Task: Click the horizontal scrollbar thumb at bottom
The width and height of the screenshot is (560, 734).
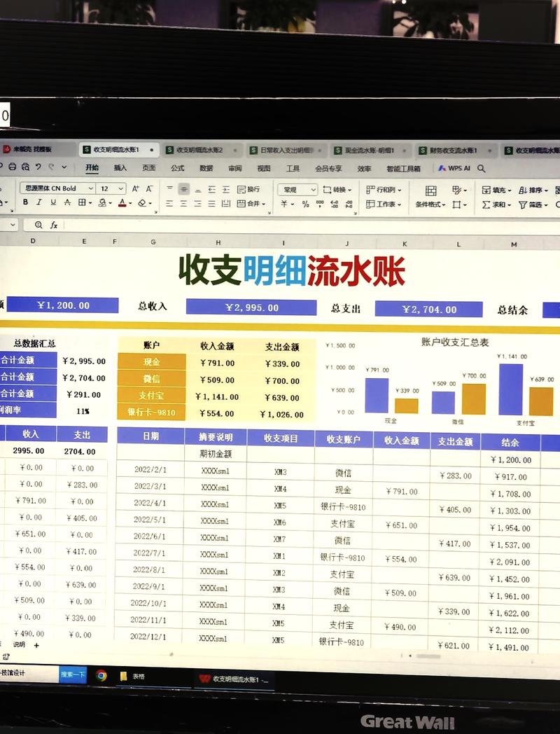Action: [428, 656]
